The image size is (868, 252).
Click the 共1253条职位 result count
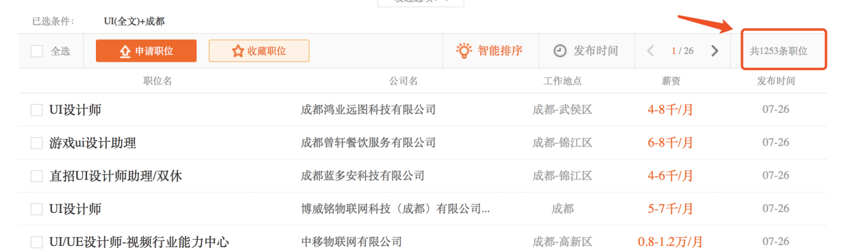[778, 51]
